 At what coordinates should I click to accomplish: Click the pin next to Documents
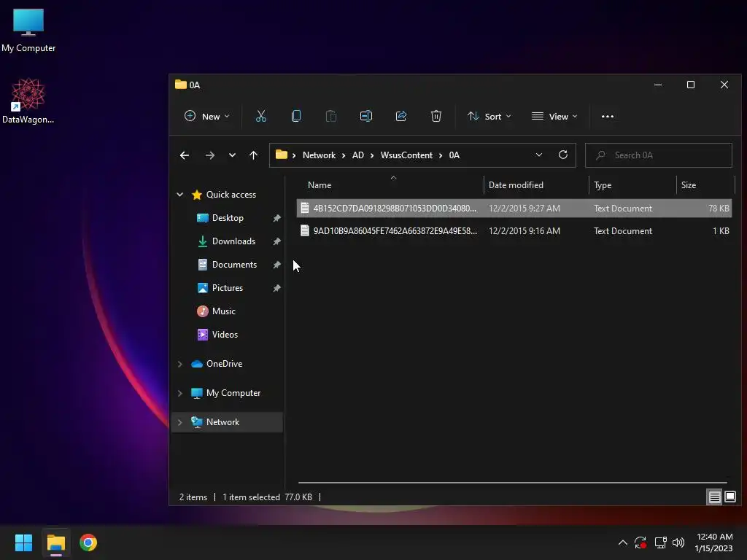[276, 265]
